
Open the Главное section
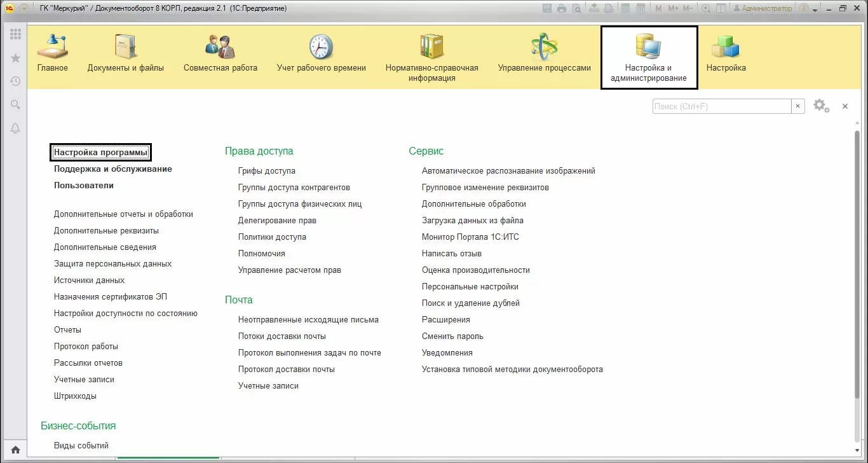coord(52,53)
